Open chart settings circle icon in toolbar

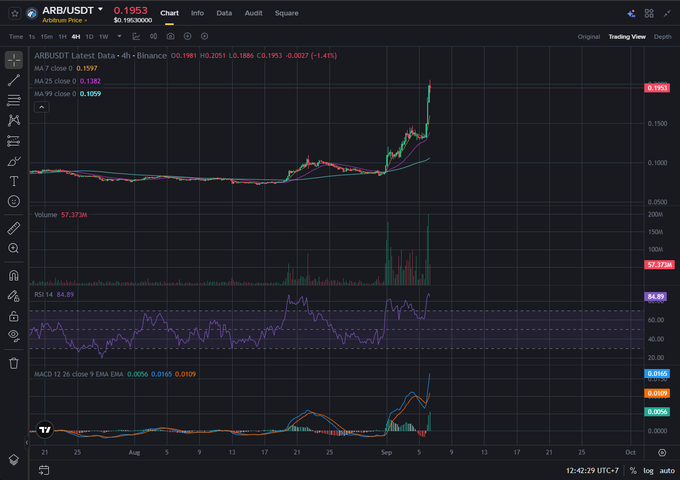click(x=204, y=36)
